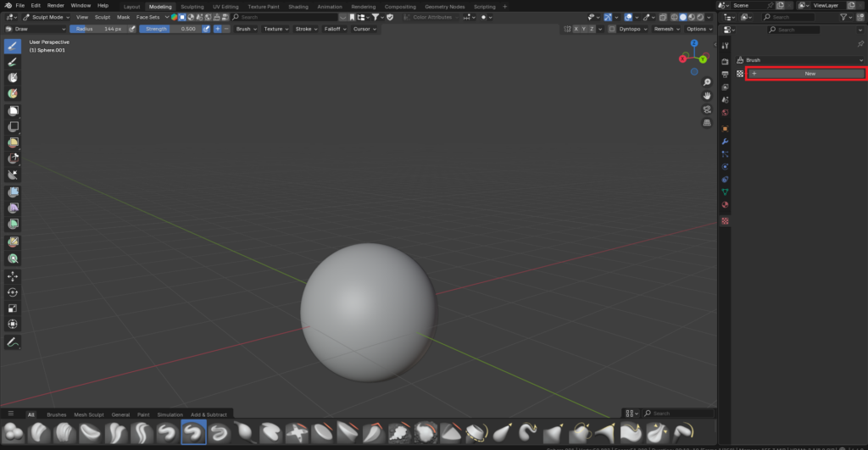The image size is (868, 450).
Task: Select the Add & Subtract shelf tab
Action: (209, 414)
